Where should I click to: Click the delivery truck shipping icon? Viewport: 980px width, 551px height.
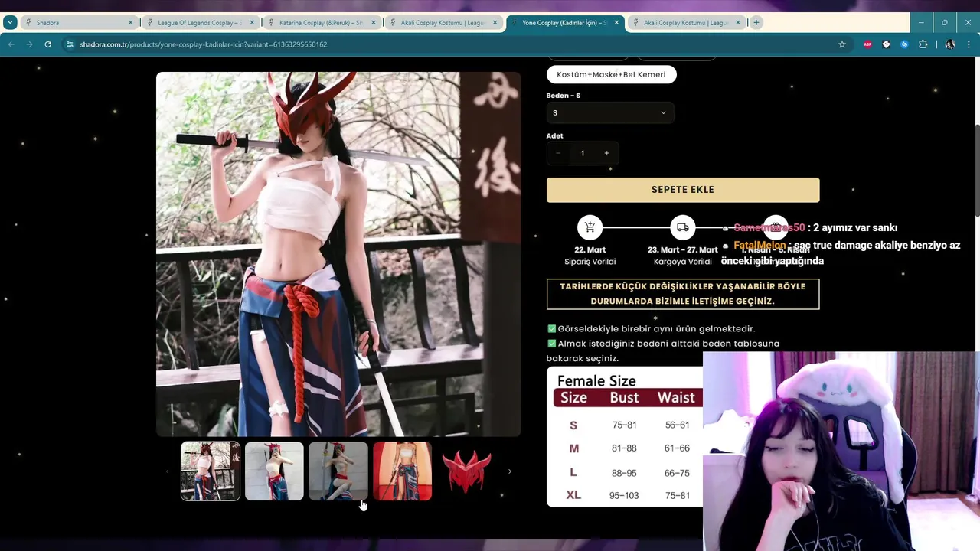[682, 227]
